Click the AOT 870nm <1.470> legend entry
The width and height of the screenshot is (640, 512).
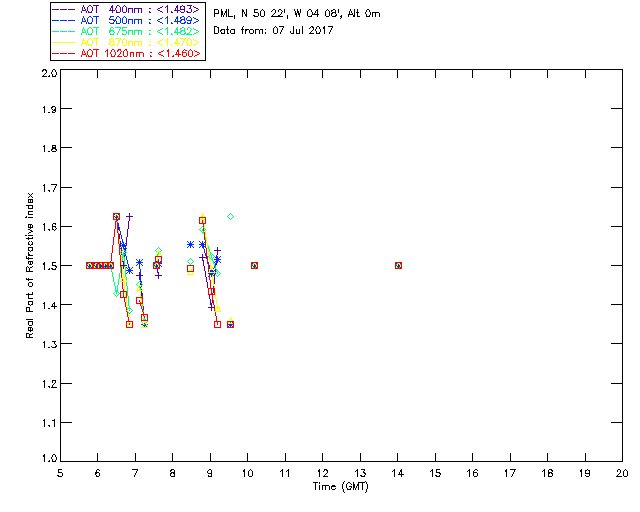[126, 42]
